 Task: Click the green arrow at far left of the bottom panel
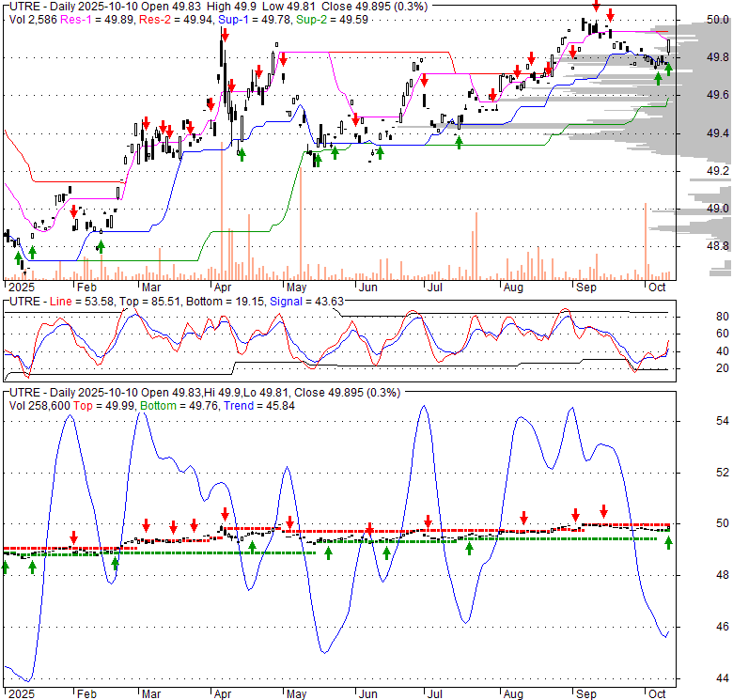coord(5,567)
